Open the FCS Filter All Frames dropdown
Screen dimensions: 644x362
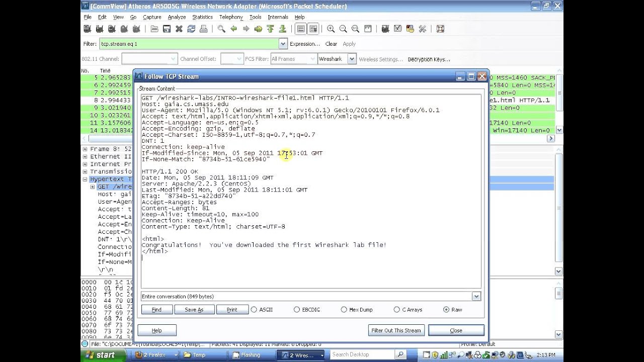293,59
